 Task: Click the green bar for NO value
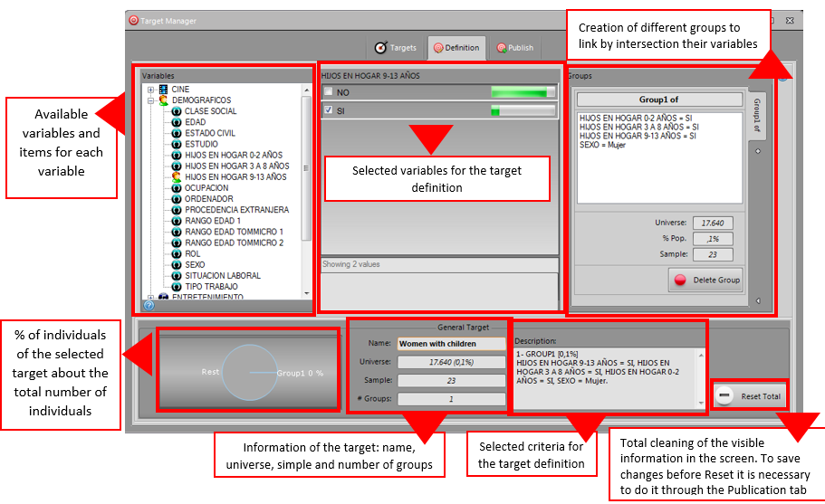(x=523, y=92)
